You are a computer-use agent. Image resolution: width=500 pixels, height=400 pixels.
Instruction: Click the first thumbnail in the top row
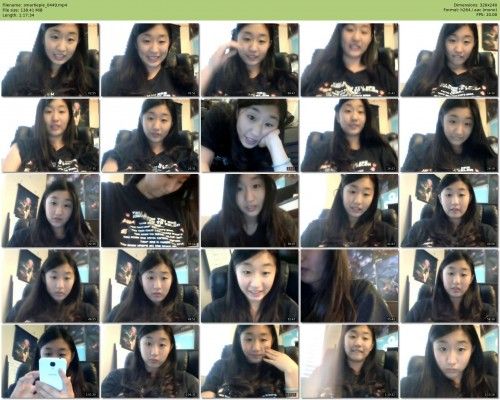(x=50, y=60)
